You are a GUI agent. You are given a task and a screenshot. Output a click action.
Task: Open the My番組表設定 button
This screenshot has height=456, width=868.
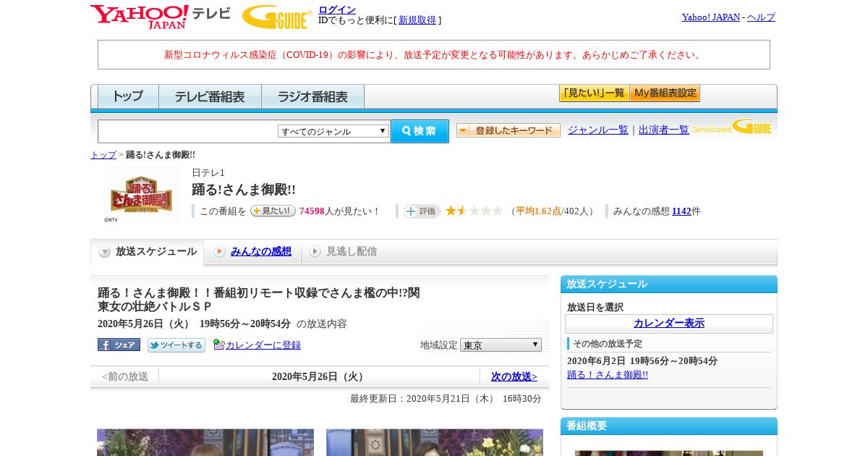pos(665,93)
